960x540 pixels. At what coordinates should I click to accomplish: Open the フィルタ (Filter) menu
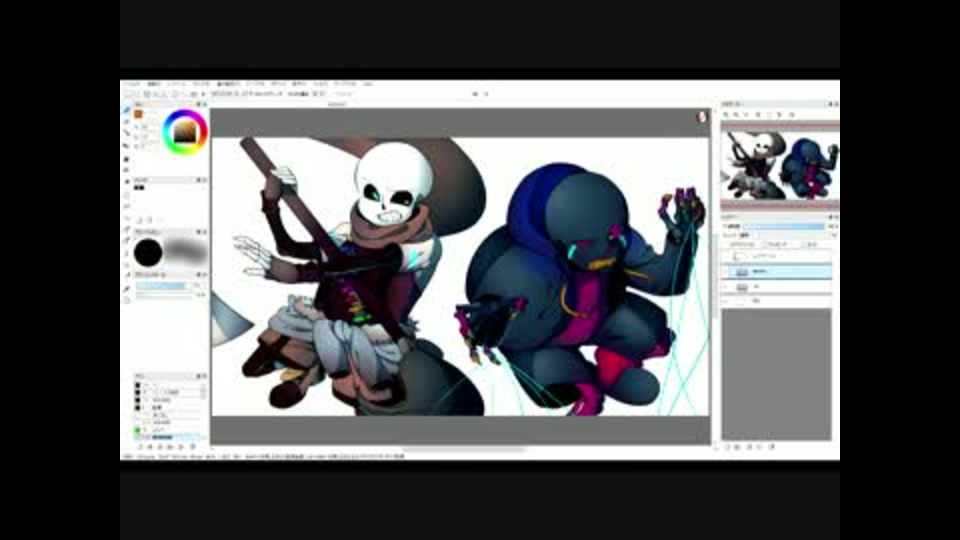coord(201,84)
